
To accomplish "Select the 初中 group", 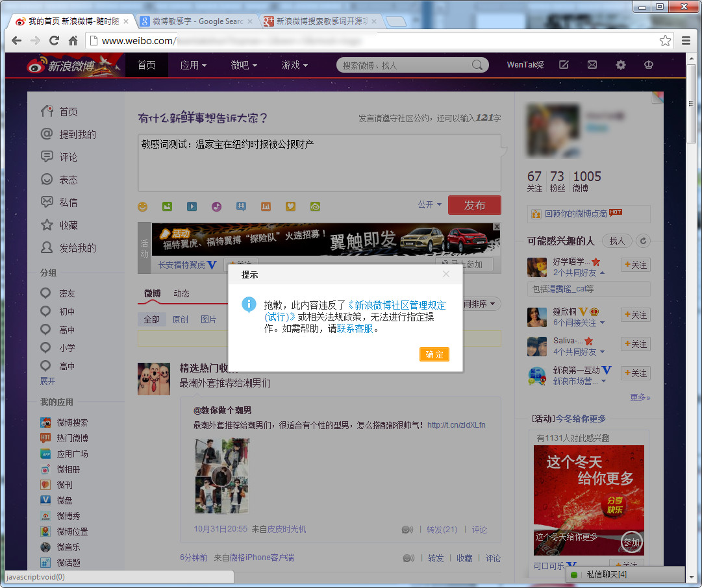I will 58,311.
